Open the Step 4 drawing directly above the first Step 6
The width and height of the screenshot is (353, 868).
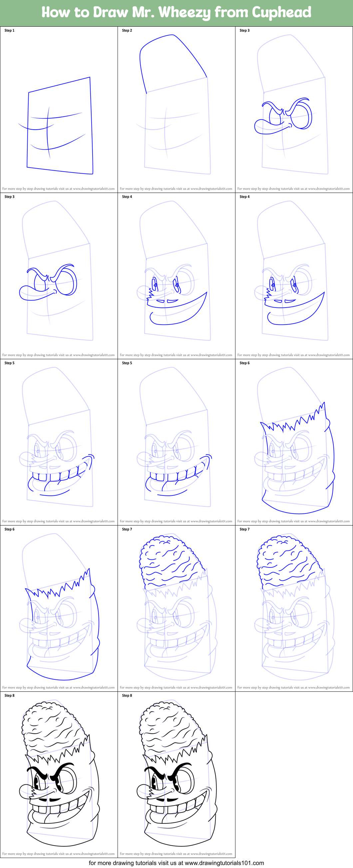click(294, 276)
